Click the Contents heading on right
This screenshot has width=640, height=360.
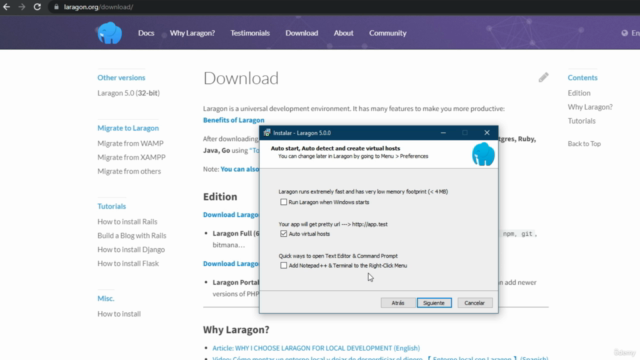pyautogui.click(x=582, y=78)
